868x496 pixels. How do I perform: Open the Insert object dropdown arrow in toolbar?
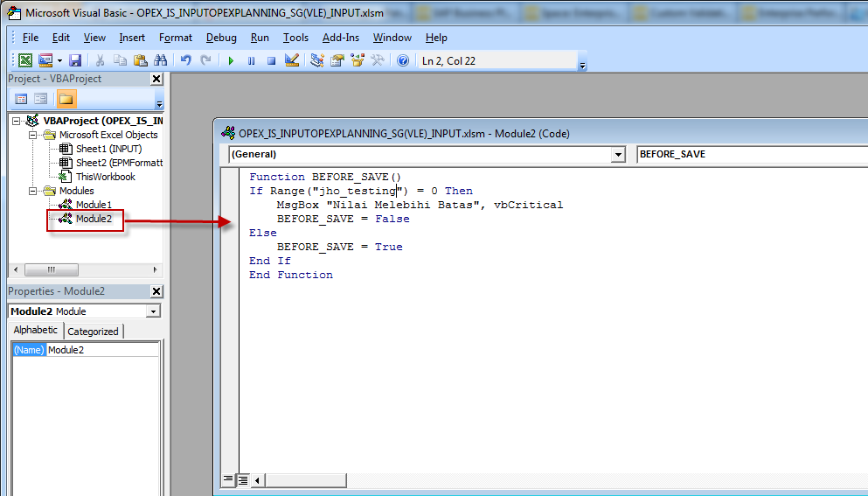click(59, 60)
